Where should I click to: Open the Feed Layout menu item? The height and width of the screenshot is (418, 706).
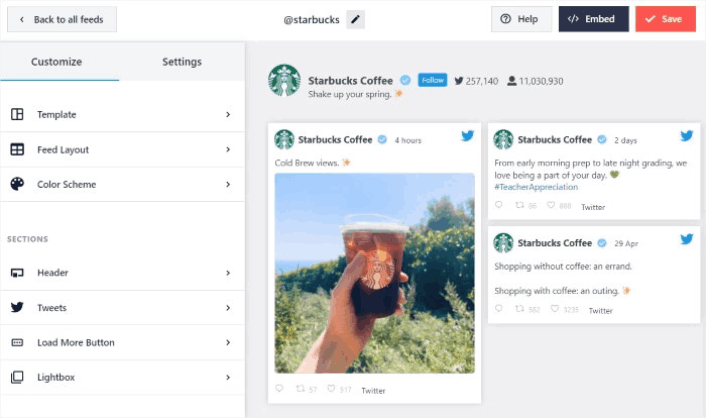122,149
